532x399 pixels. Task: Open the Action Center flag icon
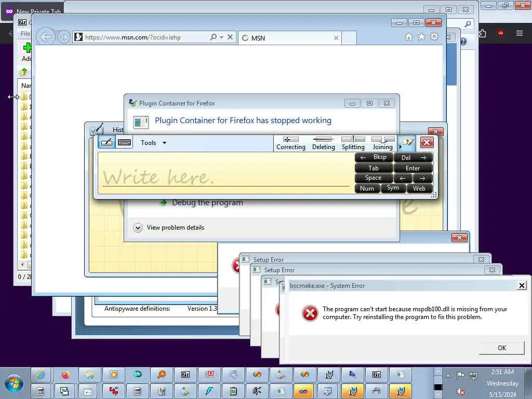[460, 375]
